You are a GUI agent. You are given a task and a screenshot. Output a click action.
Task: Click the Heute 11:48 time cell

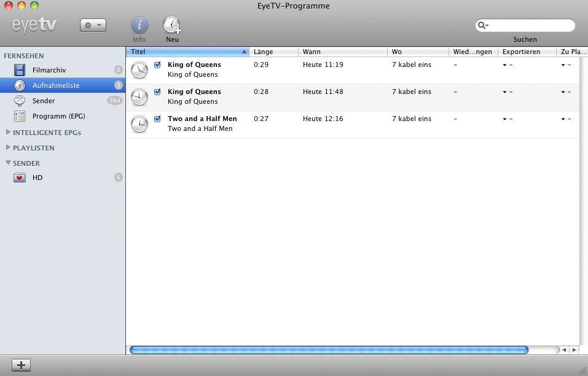tap(323, 92)
